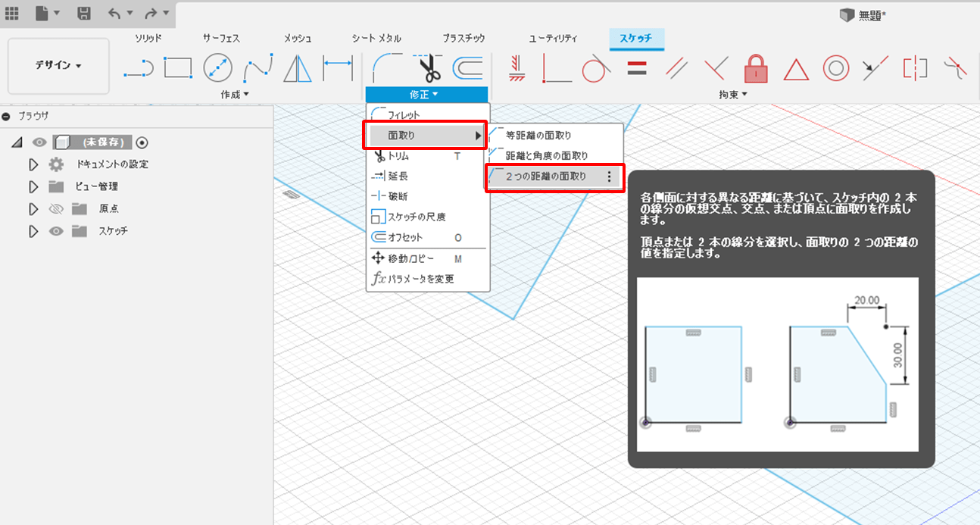Viewport: 980px width, 525px height.
Task: Apply the Concentric constraint
Action: click(835, 69)
